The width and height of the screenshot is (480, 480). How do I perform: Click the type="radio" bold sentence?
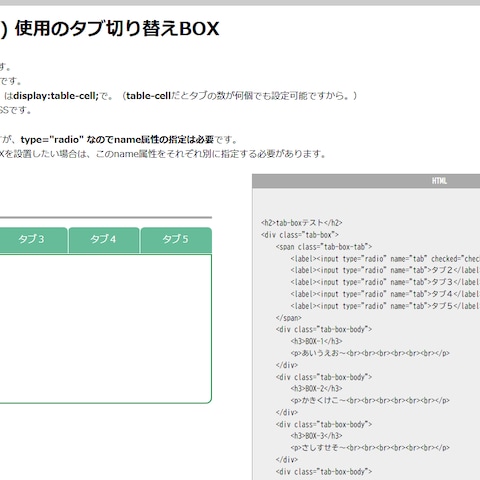(117, 139)
